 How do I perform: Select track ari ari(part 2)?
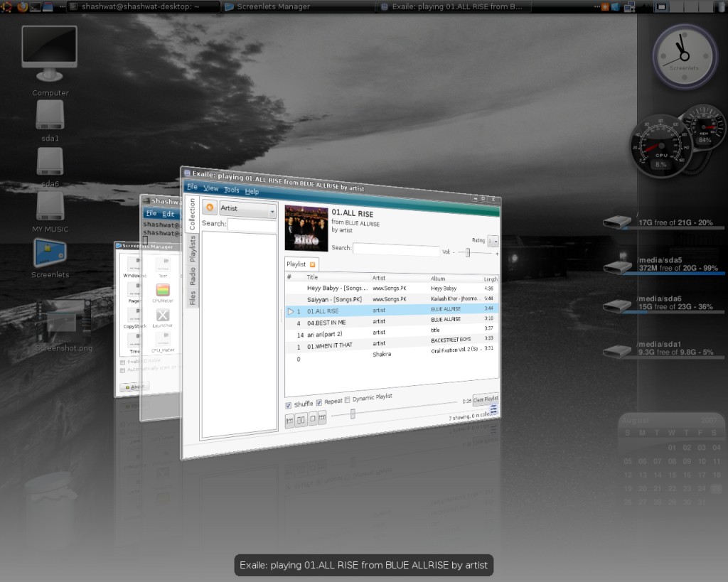click(392, 332)
